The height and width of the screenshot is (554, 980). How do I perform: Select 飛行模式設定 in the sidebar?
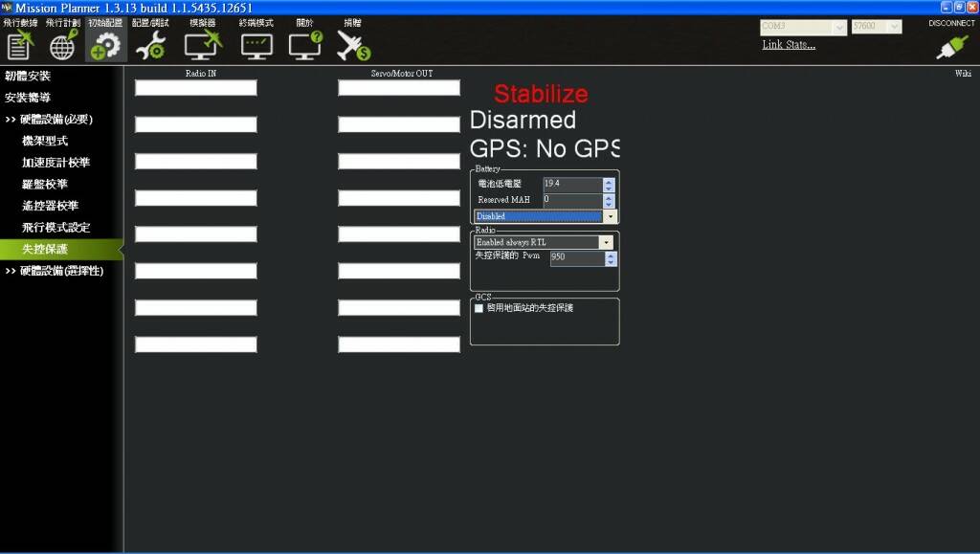[x=56, y=228]
